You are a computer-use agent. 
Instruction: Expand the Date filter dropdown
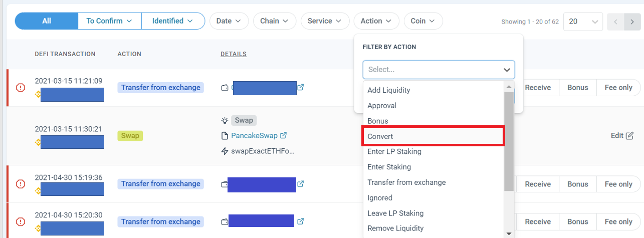click(x=229, y=21)
